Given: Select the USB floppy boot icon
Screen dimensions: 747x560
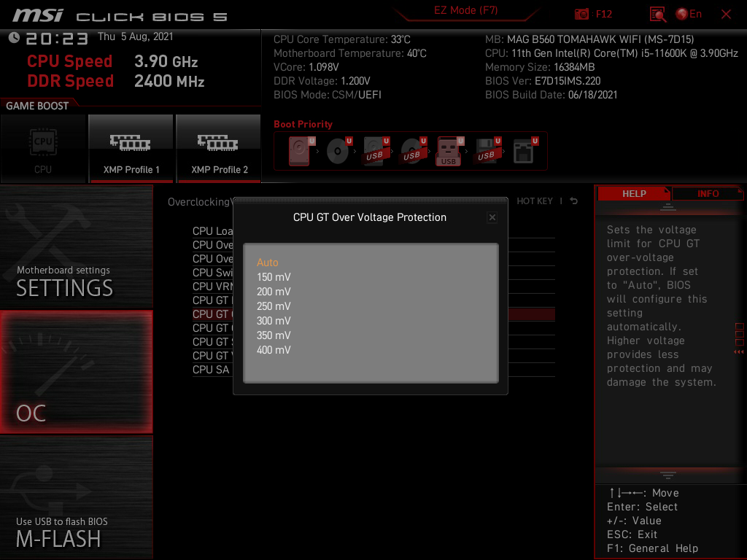Looking at the screenshot, I should pyautogui.click(x=488, y=151).
